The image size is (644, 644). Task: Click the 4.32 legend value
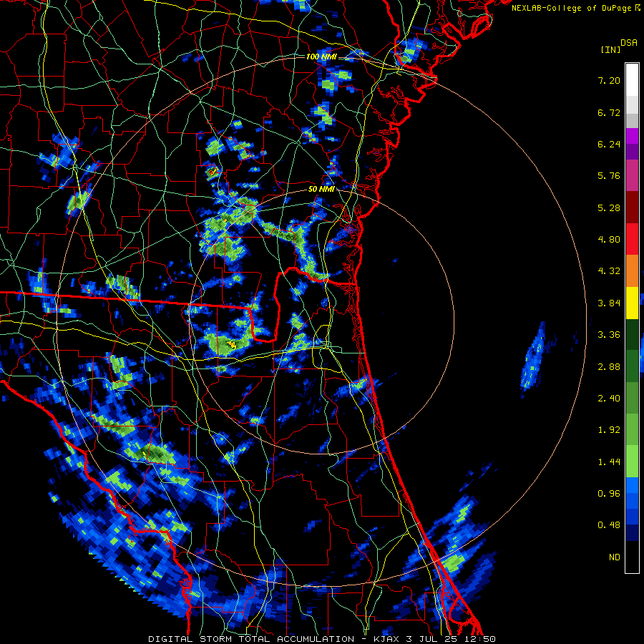pyautogui.click(x=609, y=271)
